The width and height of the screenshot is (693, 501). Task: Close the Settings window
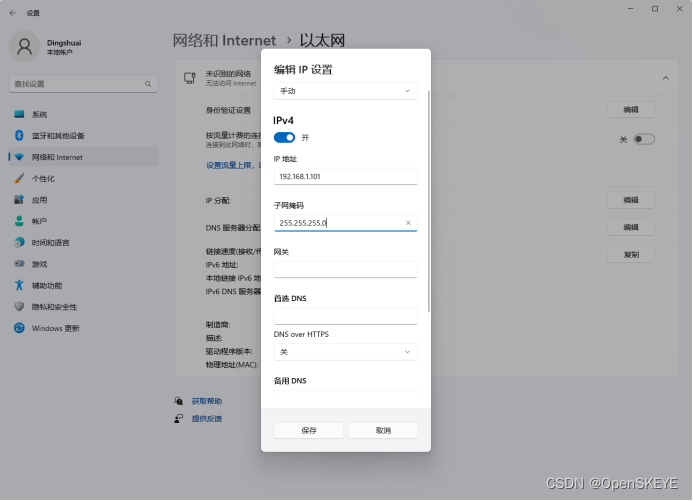[680, 8]
